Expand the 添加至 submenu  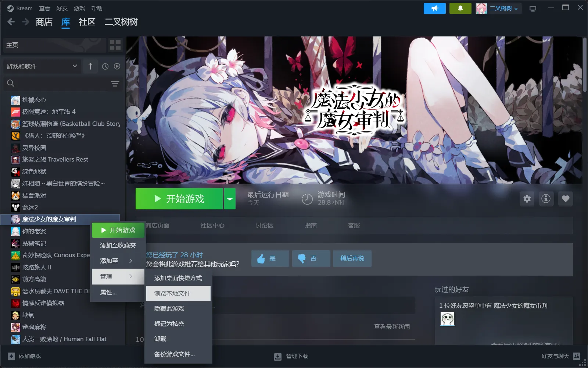click(x=118, y=261)
